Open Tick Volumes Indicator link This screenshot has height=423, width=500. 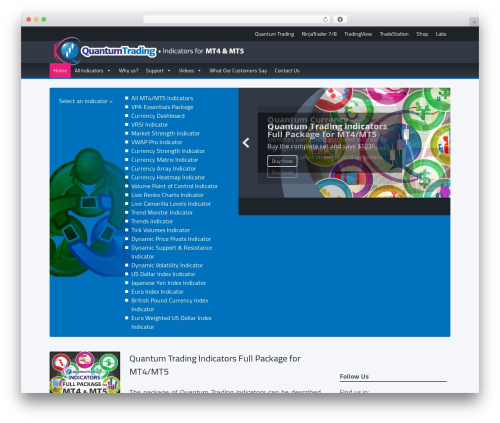point(160,230)
